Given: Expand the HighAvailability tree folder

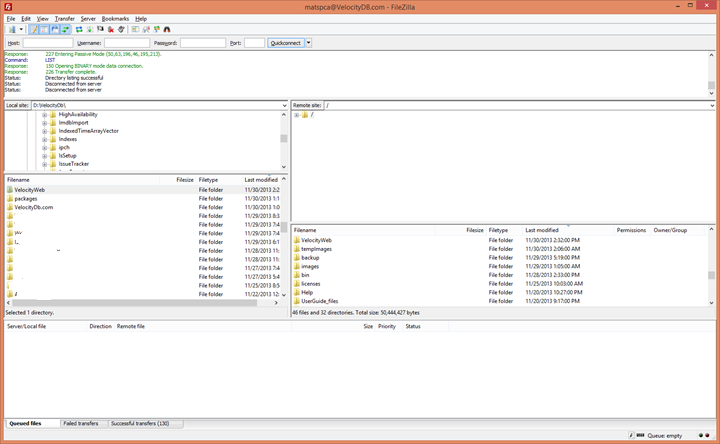Looking at the screenshot, I should (x=45, y=115).
